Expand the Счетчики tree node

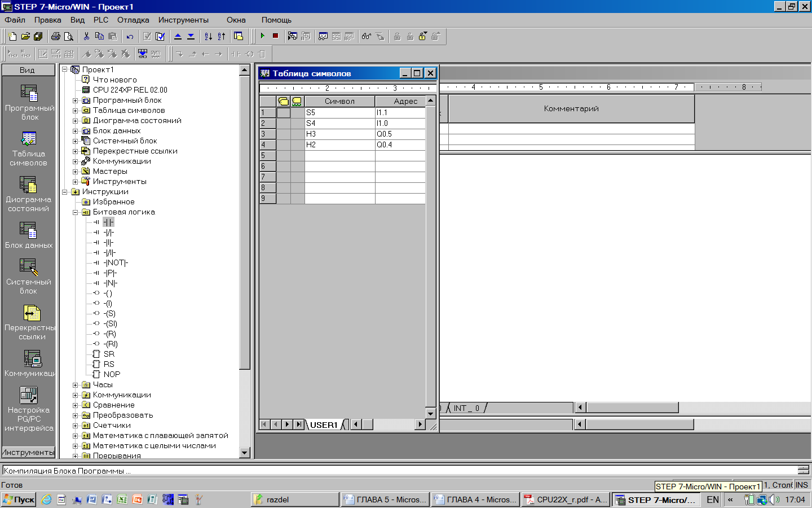tap(75, 426)
